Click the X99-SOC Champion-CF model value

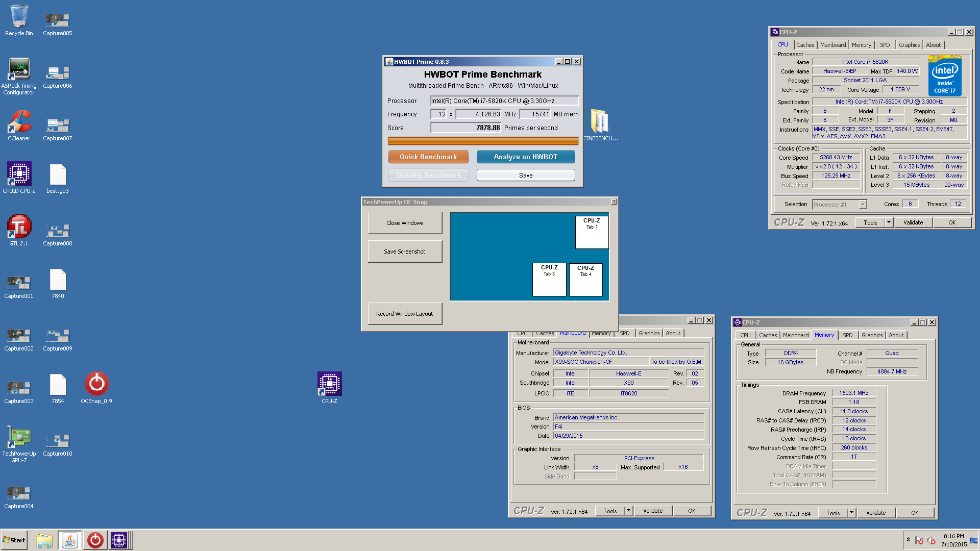pyautogui.click(x=601, y=362)
